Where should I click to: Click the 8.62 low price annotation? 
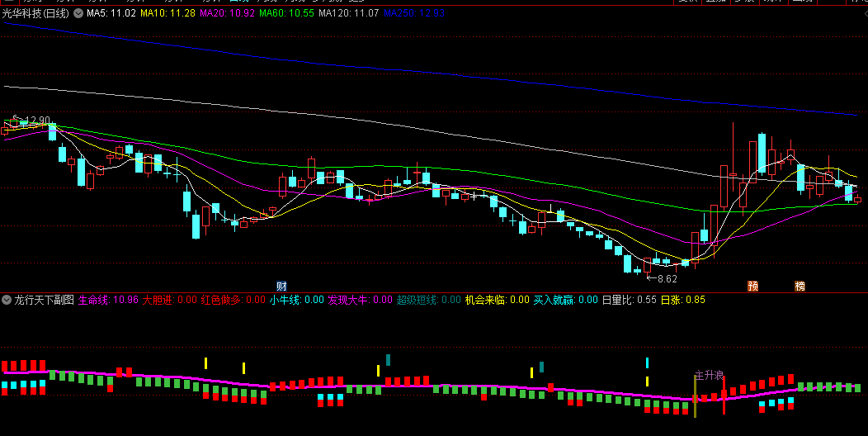667,278
